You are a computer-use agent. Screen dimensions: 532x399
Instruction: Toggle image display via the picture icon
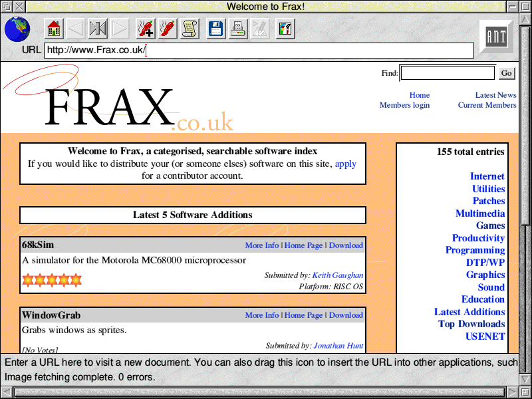point(285,29)
